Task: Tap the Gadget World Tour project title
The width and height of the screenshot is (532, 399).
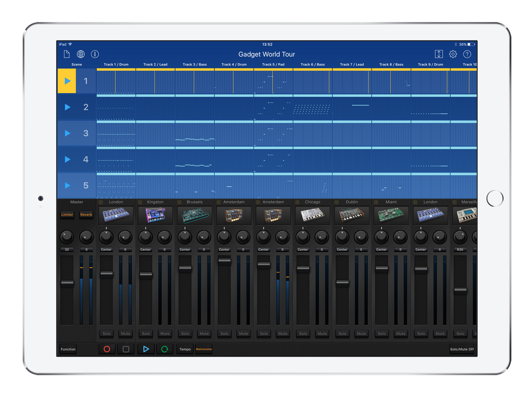Action: point(267,54)
